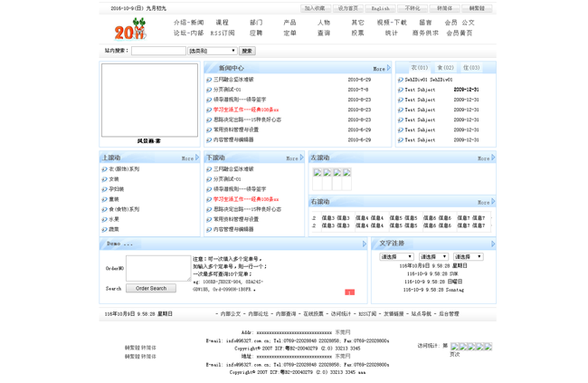Open the 会员黄页 menu item
This screenshot has height=383, width=588.
[460, 33]
